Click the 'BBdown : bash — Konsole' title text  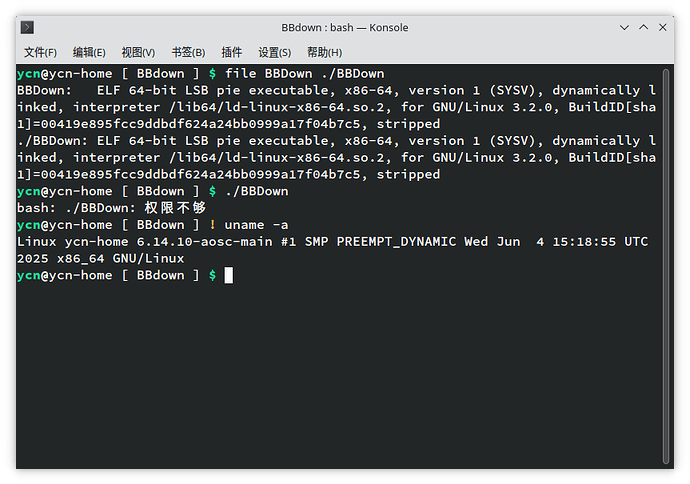tap(345, 27)
